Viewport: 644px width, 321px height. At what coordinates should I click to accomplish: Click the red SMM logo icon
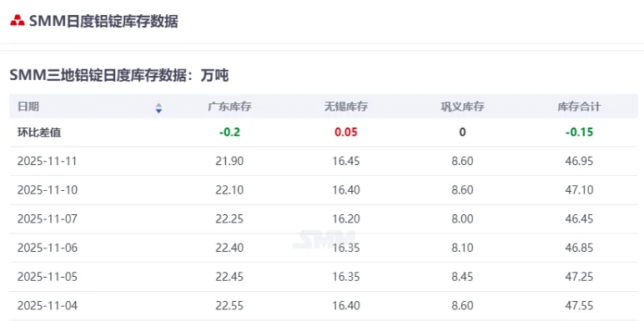point(18,21)
